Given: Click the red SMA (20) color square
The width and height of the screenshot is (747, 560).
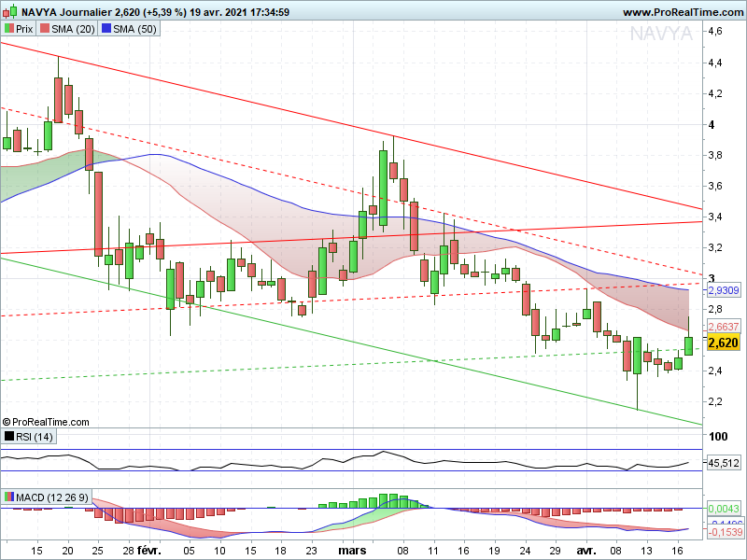Looking at the screenshot, I should pyautogui.click(x=45, y=29).
